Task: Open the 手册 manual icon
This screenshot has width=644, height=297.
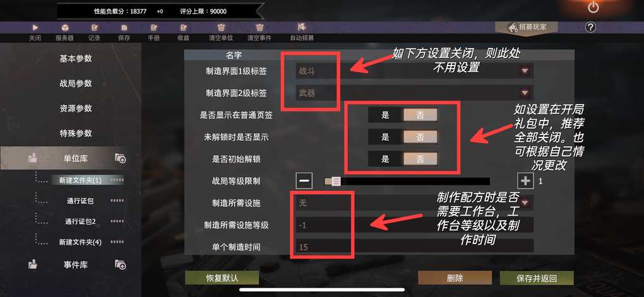Action: click(x=153, y=28)
